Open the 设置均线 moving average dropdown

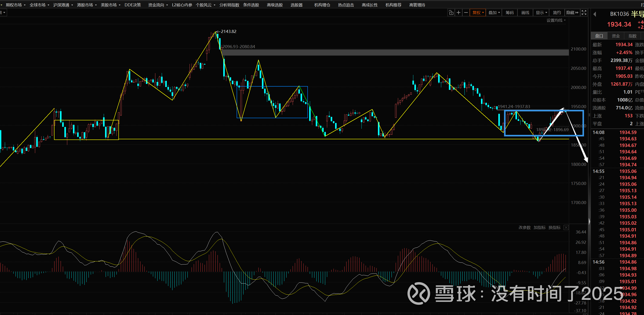click(556, 20)
